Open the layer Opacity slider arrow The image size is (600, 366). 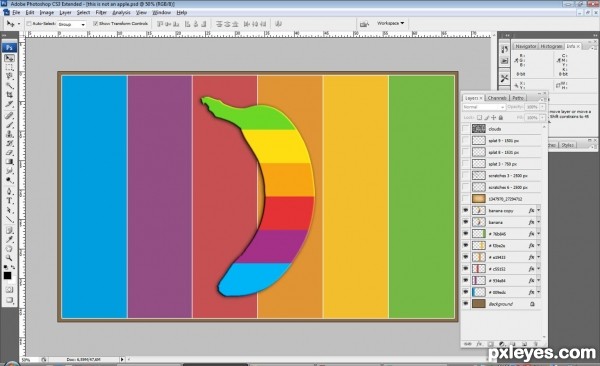542,107
